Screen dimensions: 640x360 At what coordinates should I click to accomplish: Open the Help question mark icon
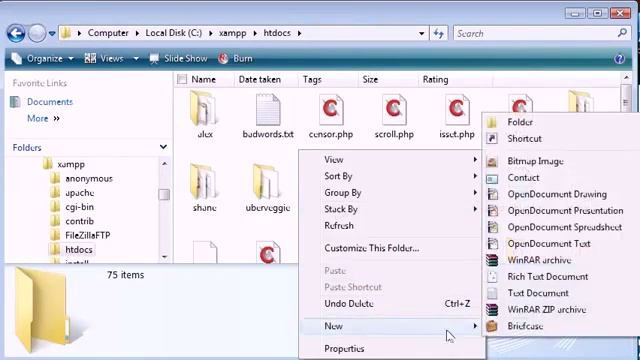(619, 59)
